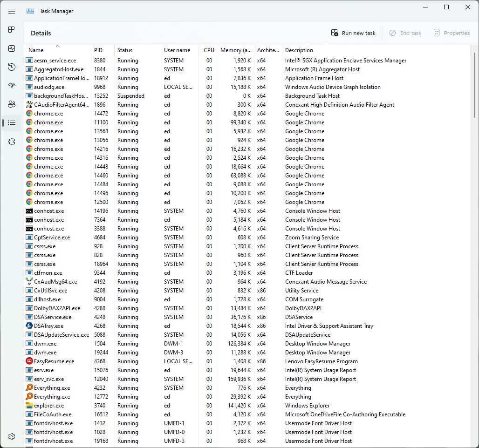This screenshot has height=448, width=479.
Task: Select dwm.exe under user DWM-3
Action: point(247,353)
